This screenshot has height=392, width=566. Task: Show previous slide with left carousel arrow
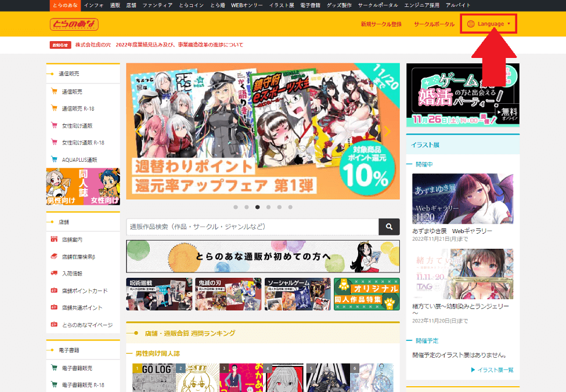[139, 131]
